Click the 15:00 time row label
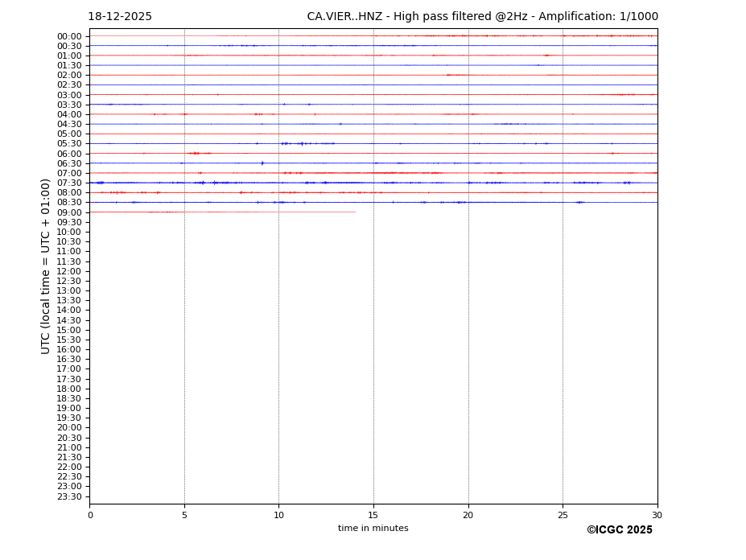This screenshot has height=560, width=746. click(x=68, y=330)
